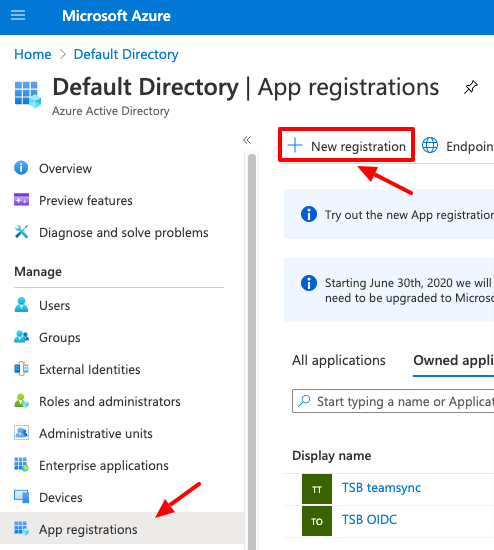Click the TT application avatar
The image size is (494, 550).
[317, 489]
